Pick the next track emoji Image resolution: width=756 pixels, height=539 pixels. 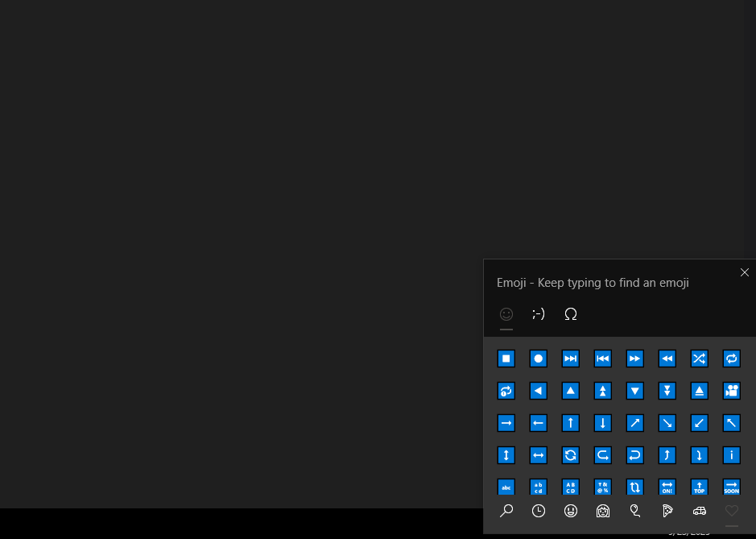(570, 359)
